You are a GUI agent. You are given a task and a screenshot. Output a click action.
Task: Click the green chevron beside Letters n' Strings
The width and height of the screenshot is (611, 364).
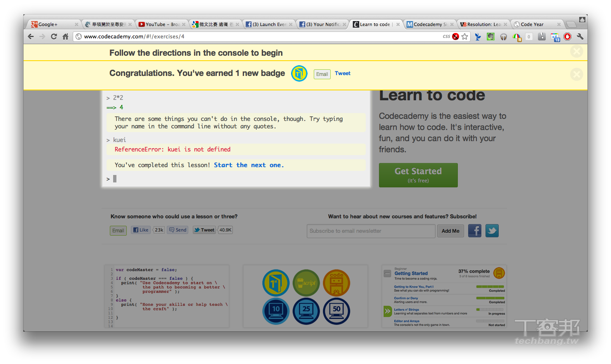click(x=388, y=311)
